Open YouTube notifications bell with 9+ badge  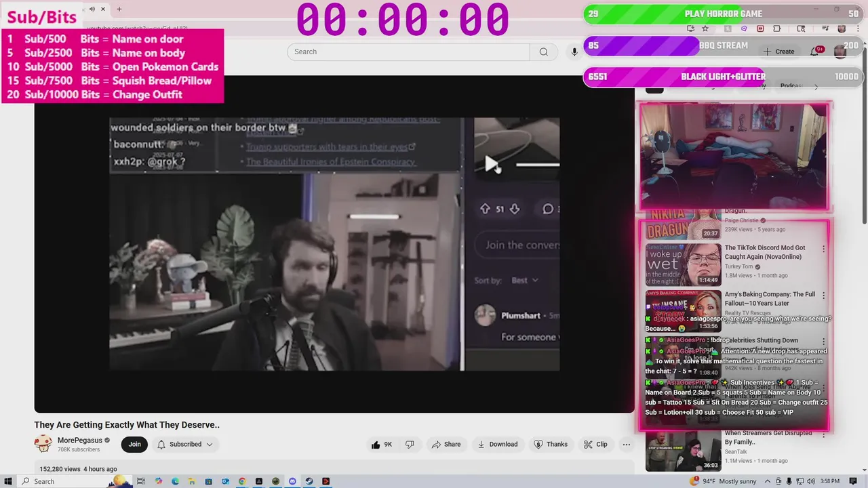815,52
